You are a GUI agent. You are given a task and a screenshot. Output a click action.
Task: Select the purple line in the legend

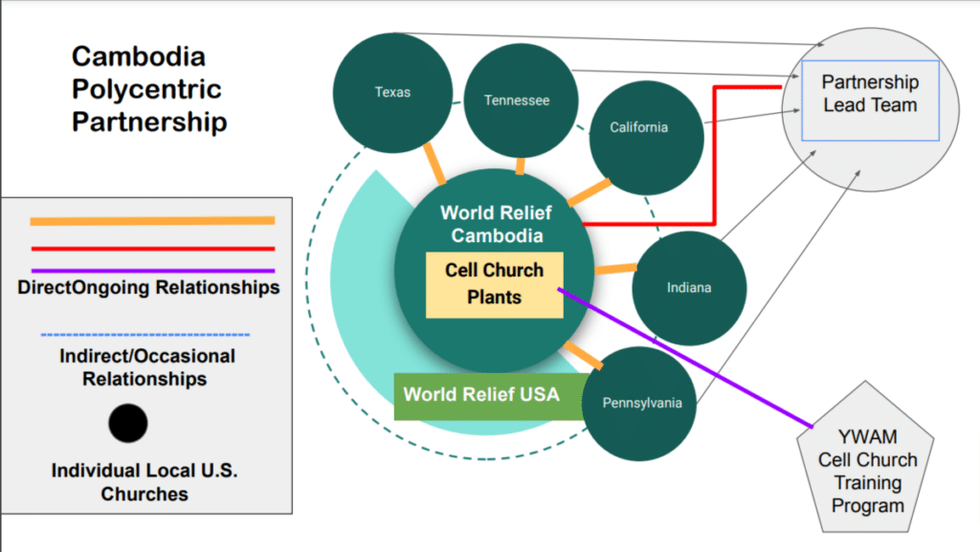coord(152,271)
